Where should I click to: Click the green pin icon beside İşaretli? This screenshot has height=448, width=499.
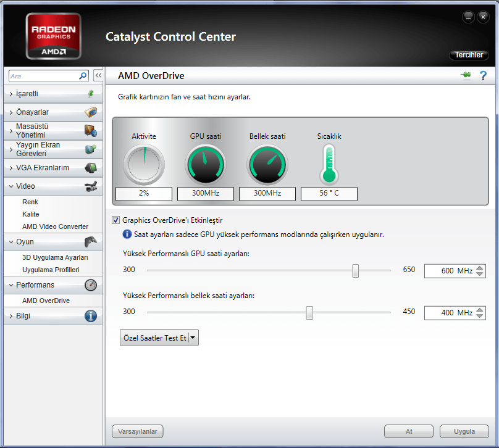[91, 93]
